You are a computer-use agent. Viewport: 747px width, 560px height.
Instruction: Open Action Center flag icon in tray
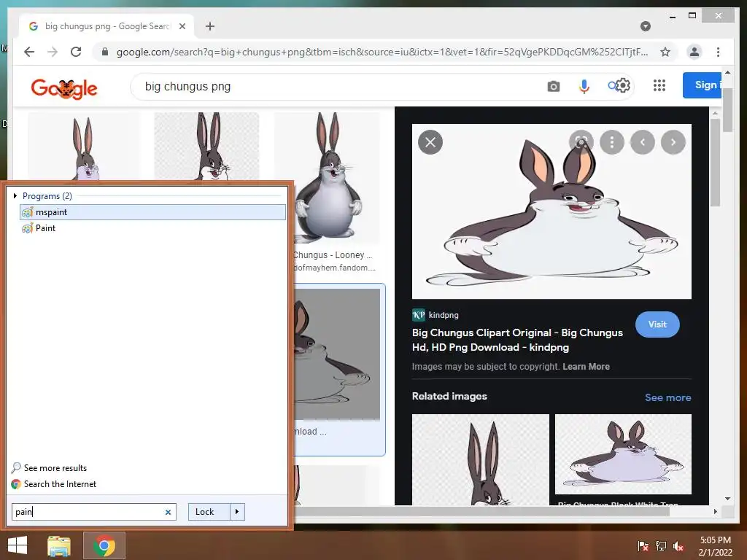(x=643, y=546)
